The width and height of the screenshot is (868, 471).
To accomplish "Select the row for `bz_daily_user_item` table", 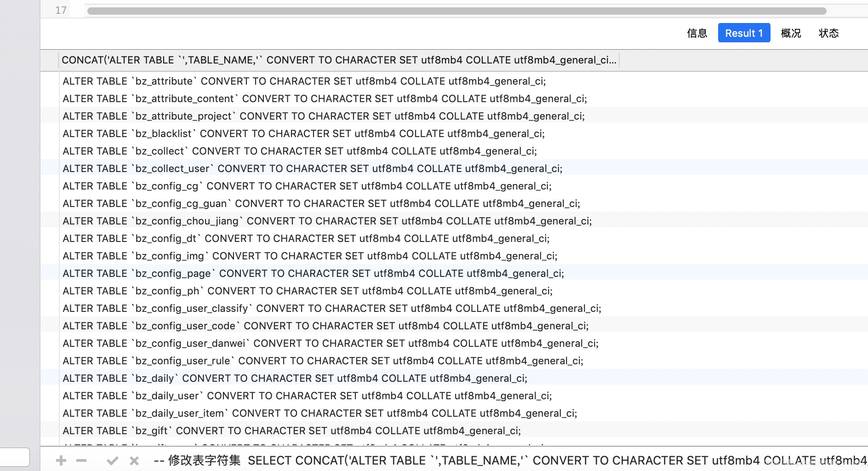I will (454, 414).
